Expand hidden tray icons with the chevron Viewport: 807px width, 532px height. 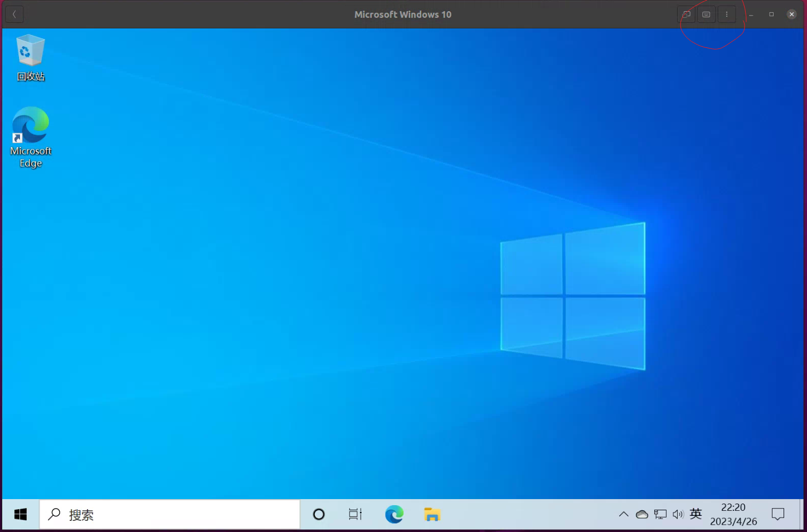(624, 514)
